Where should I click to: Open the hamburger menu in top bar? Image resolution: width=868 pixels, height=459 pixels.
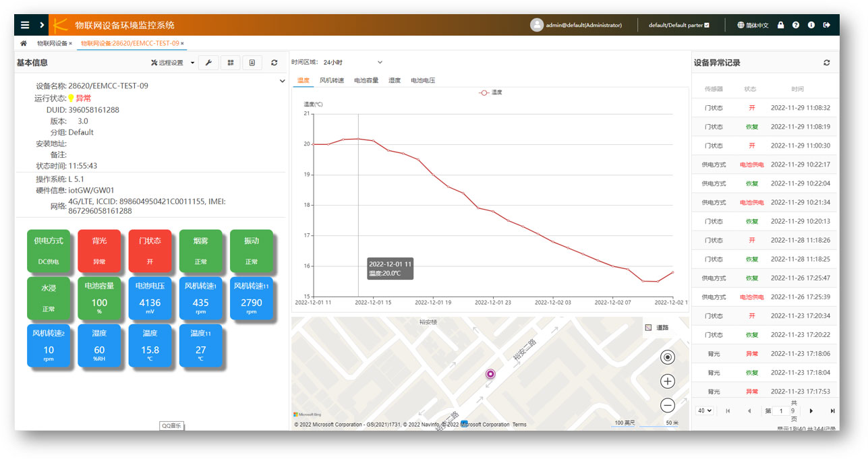(x=25, y=25)
